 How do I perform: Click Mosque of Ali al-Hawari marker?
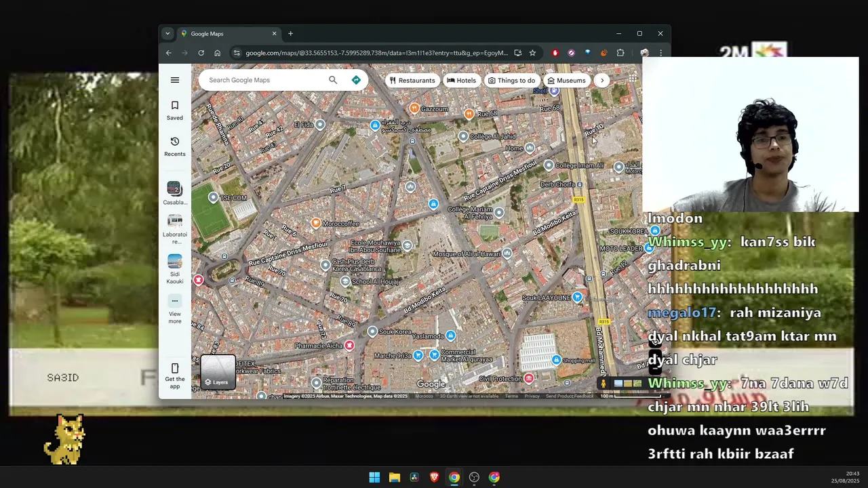pos(507,253)
